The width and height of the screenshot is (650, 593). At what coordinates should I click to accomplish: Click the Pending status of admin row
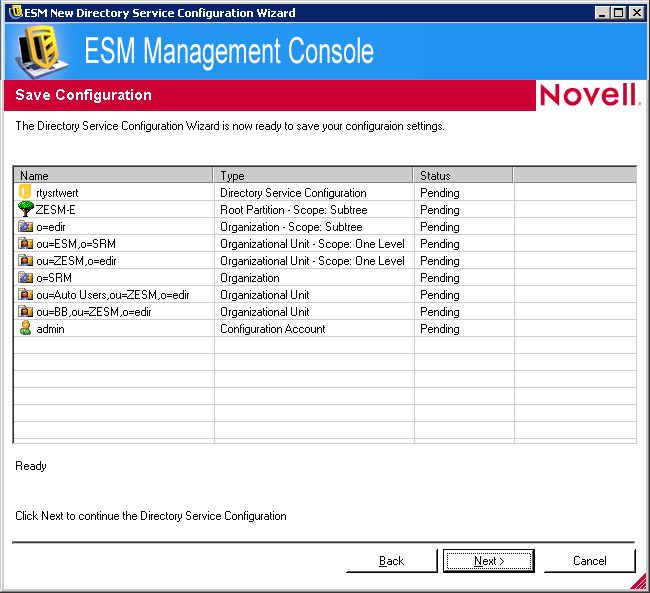coord(439,329)
